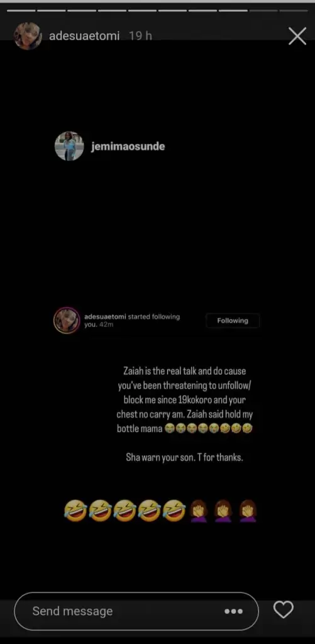Tap the last facepalm emoji in the large row
The width and height of the screenshot is (315, 644).
(x=248, y=511)
